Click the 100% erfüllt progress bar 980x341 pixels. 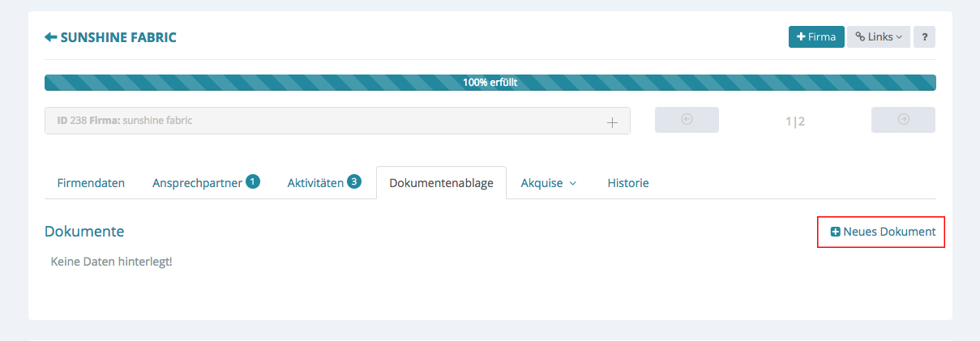tap(490, 83)
